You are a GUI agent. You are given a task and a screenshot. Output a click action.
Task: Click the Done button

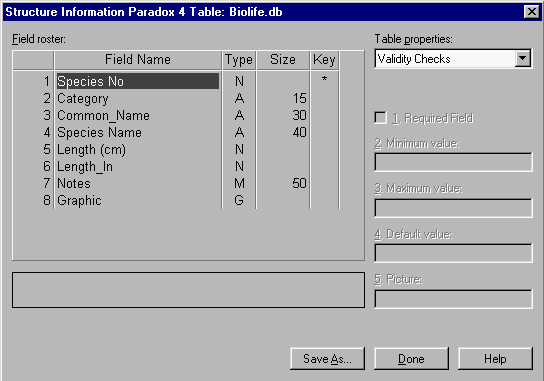(411, 358)
